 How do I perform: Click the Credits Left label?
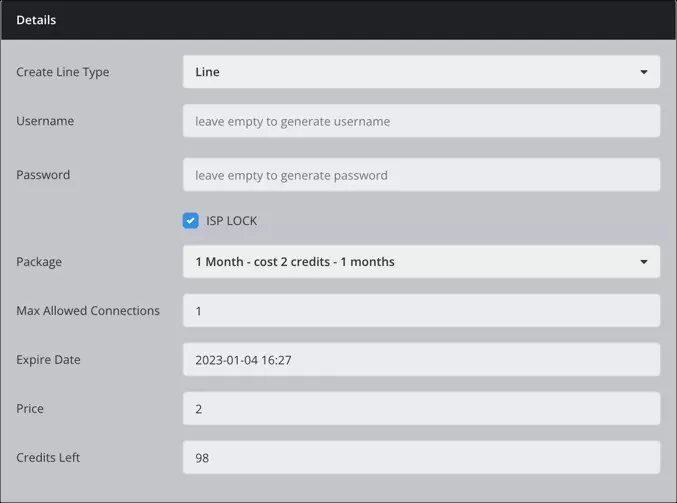(x=48, y=458)
